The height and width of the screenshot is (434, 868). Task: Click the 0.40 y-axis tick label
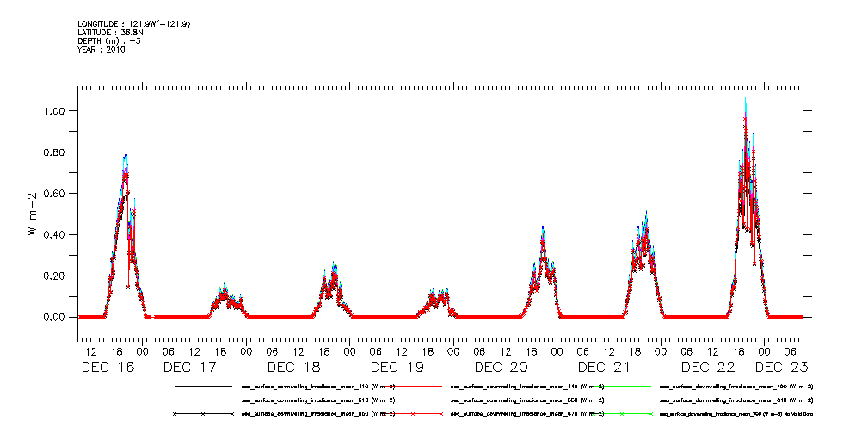pyautogui.click(x=56, y=234)
